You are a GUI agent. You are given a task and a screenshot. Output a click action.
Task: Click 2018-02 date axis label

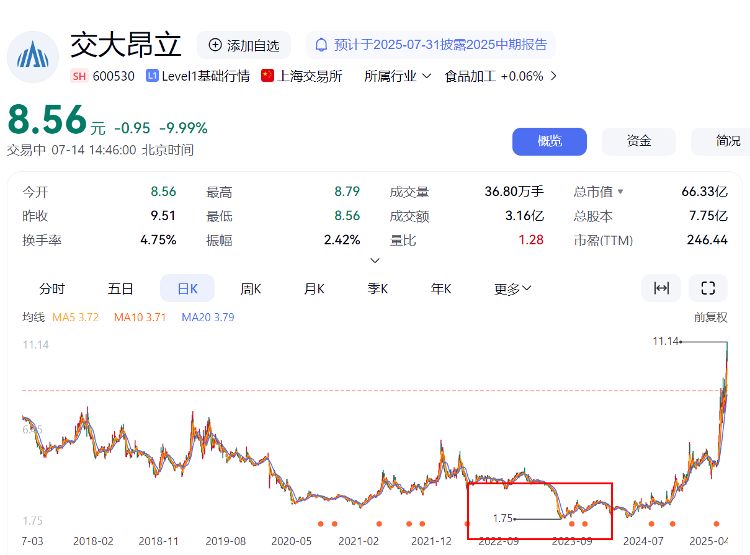coord(93,541)
